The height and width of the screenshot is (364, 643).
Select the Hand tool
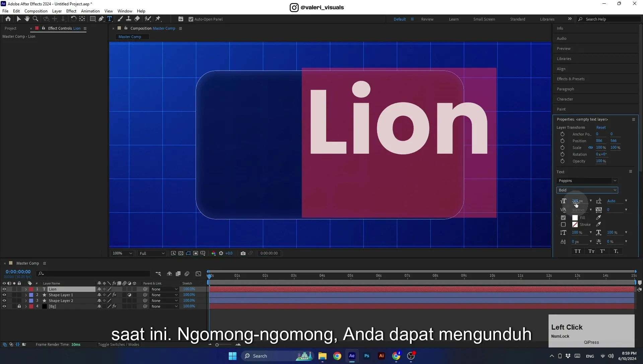tap(27, 19)
